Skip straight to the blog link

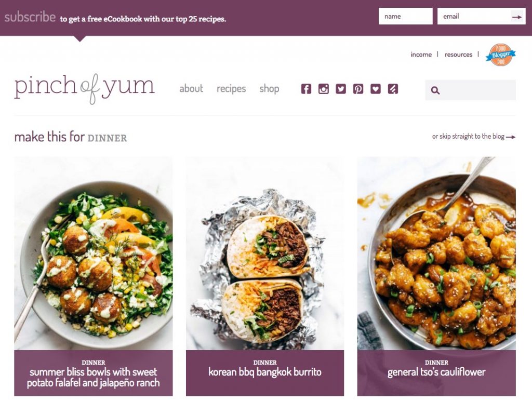474,137
